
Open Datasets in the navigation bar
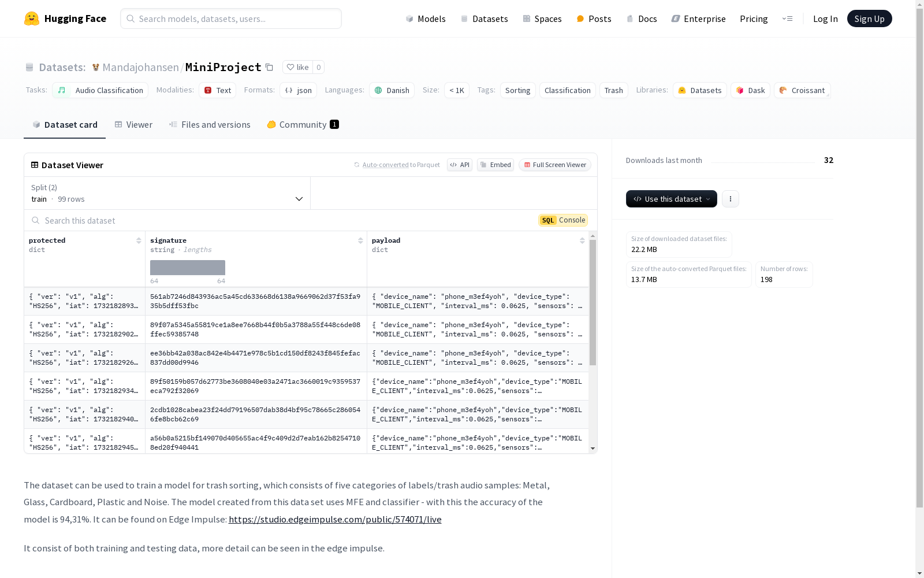pyautogui.click(x=484, y=18)
